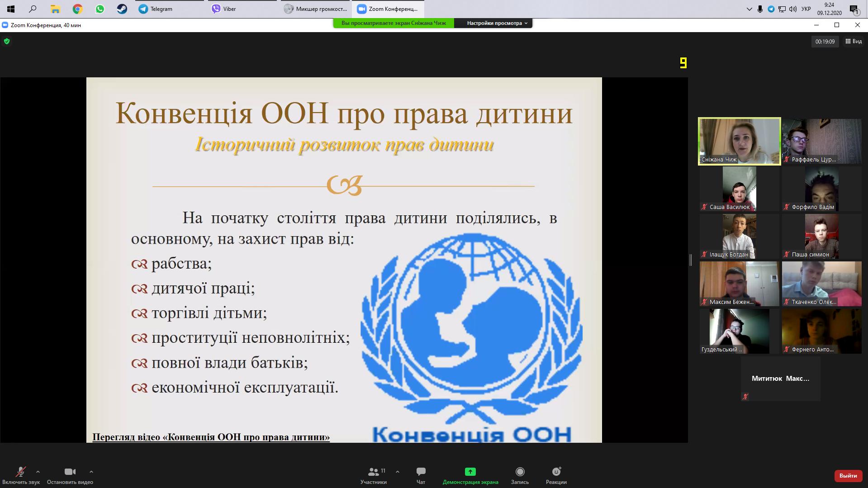Open volume tray icon
The width and height of the screenshot is (868, 488).
pos(793,9)
